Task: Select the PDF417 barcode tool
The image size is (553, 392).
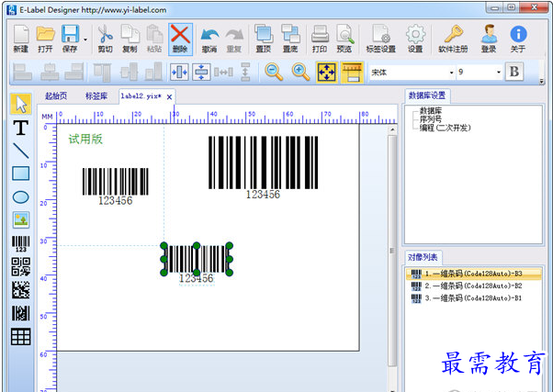Action: pos(21,313)
